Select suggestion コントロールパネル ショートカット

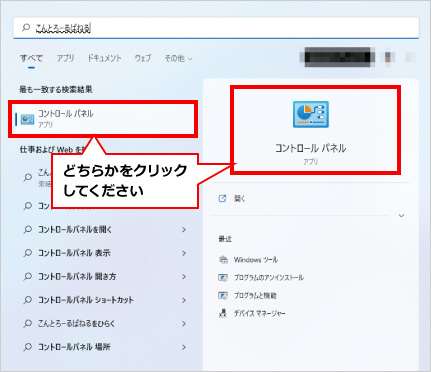(x=86, y=300)
